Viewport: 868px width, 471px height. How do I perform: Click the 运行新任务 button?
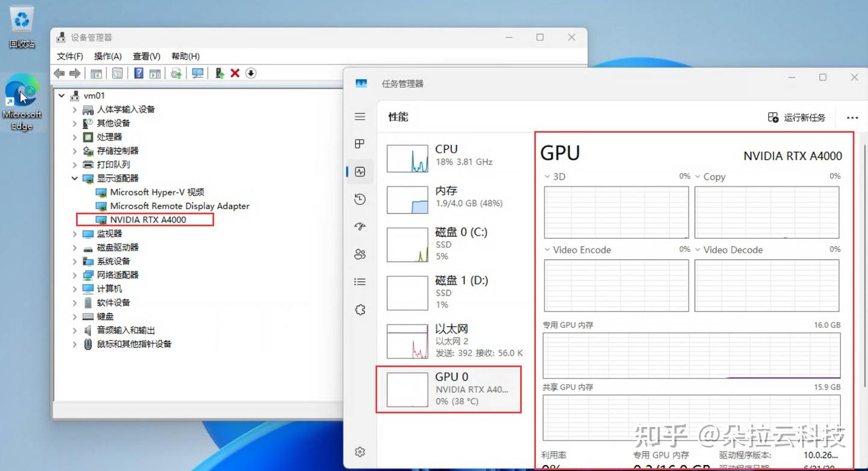(797, 118)
